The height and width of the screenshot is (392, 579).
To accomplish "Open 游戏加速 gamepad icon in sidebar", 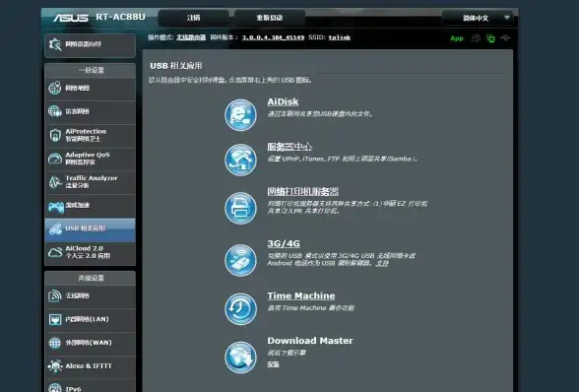I will tap(56, 207).
